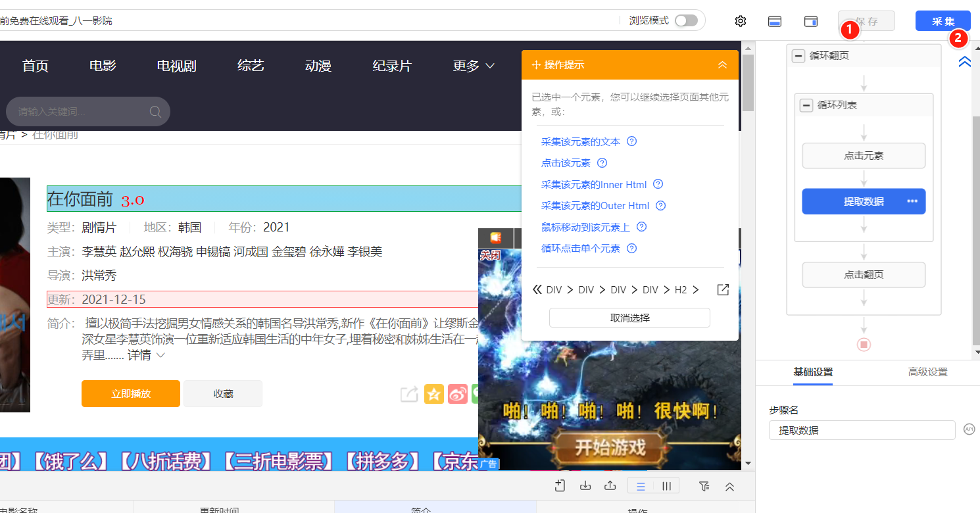Choose 循环点击单个元素
Image resolution: width=980 pixels, height=513 pixels.
click(x=581, y=249)
